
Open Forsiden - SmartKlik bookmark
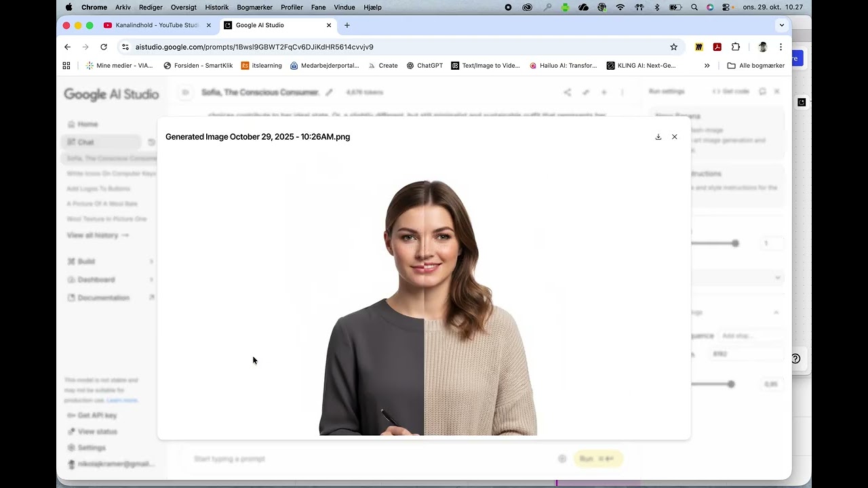tap(199, 66)
